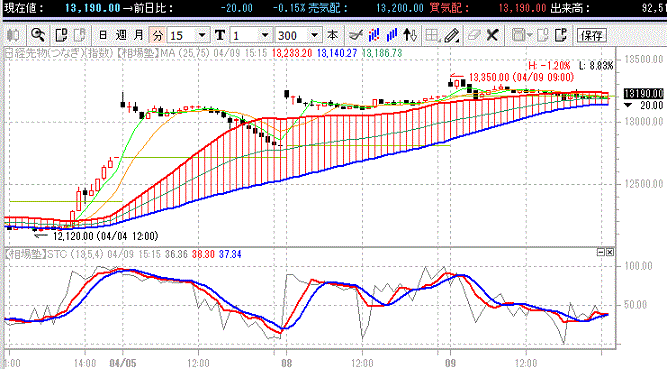Screen dimensions: 667x369
Task: Toggle the minute 分 timeframe
Action: click(x=157, y=35)
